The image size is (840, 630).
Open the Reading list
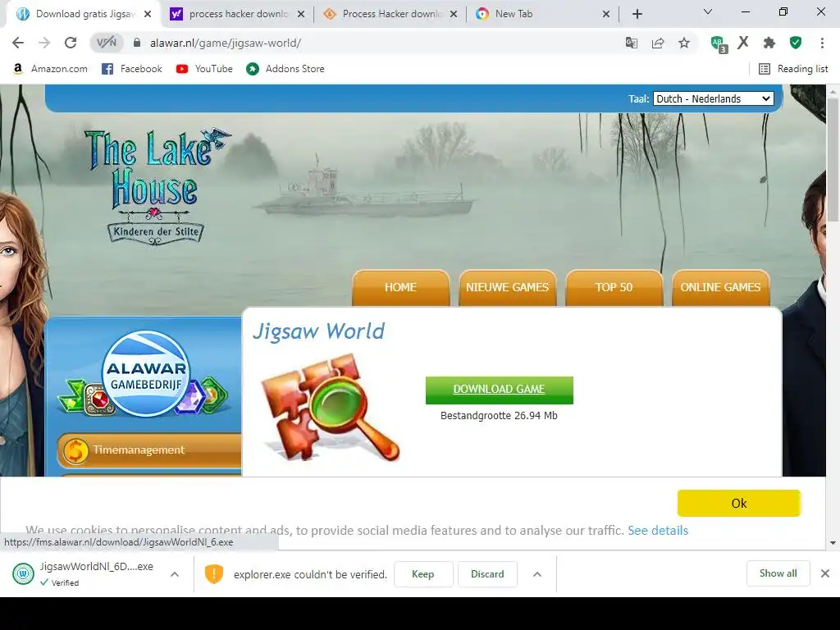coord(793,69)
